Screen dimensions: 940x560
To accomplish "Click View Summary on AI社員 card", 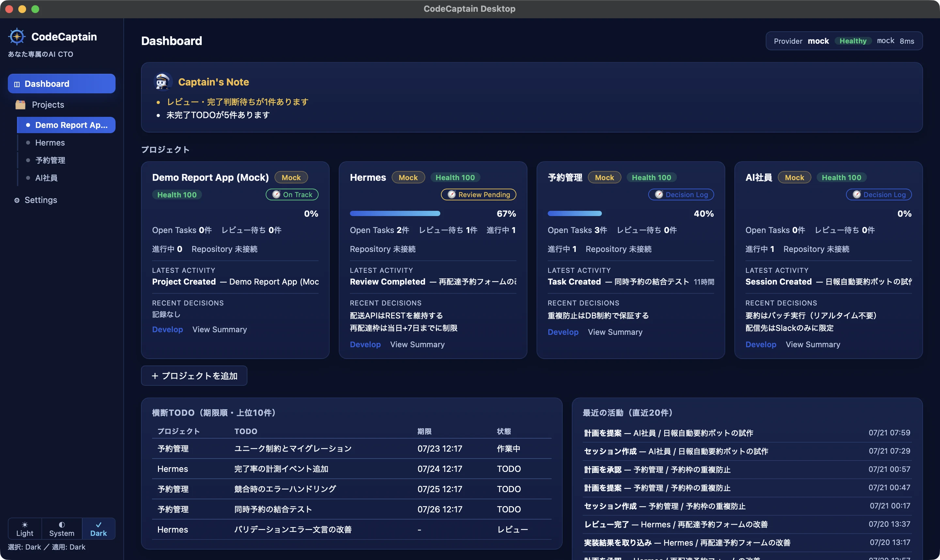I will click(813, 345).
